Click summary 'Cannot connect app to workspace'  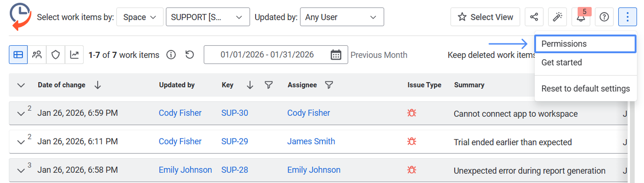[x=516, y=114]
